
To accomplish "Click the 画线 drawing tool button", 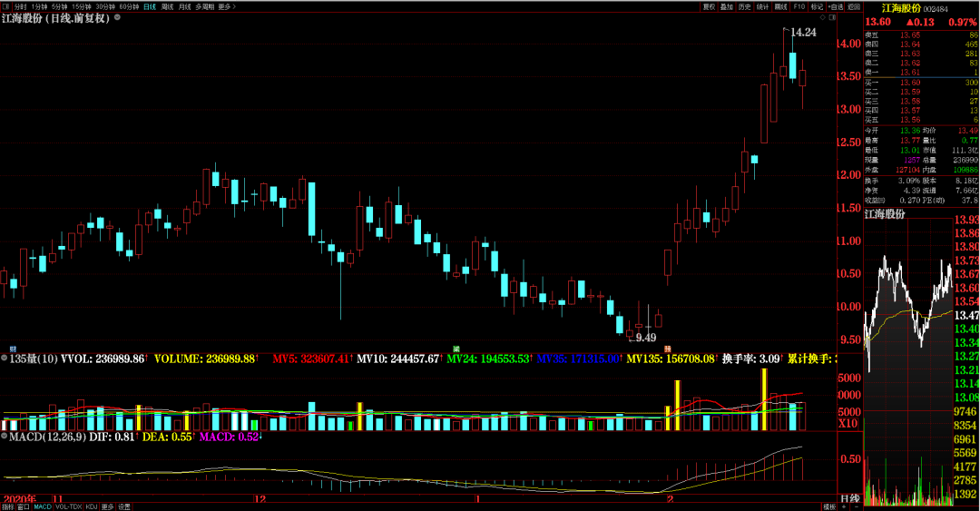I will click(780, 7).
